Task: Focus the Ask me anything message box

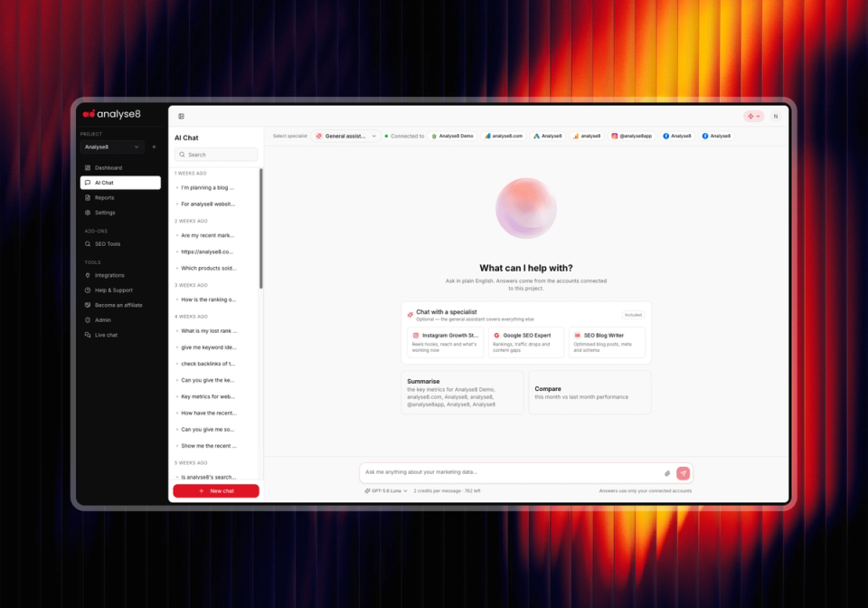Action: [512, 472]
